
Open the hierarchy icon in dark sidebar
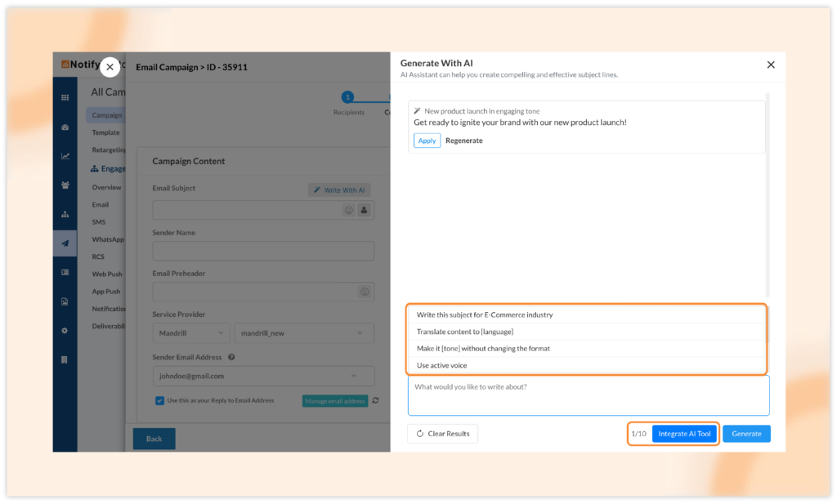pyautogui.click(x=65, y=214)
